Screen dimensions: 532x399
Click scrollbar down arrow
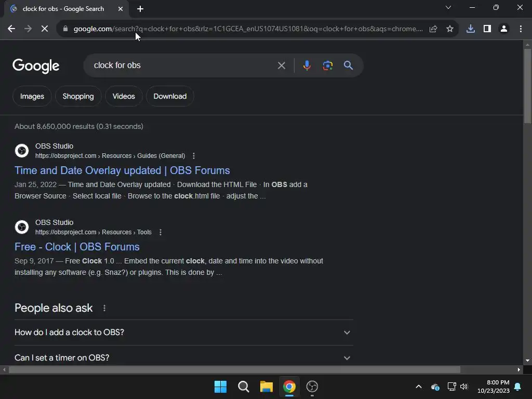pyautogui.click(x=527, y=361)
